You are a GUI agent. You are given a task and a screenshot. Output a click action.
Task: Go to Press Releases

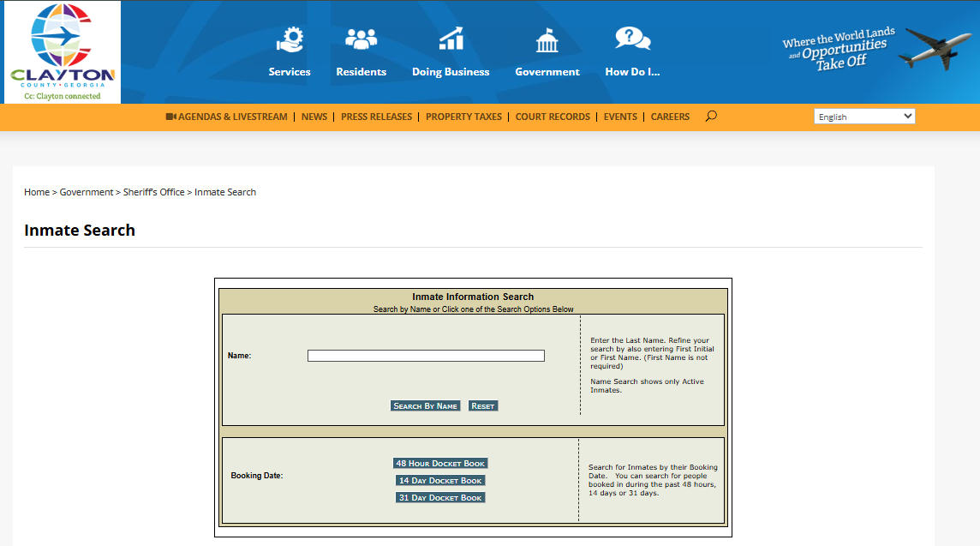coord(376,117)
